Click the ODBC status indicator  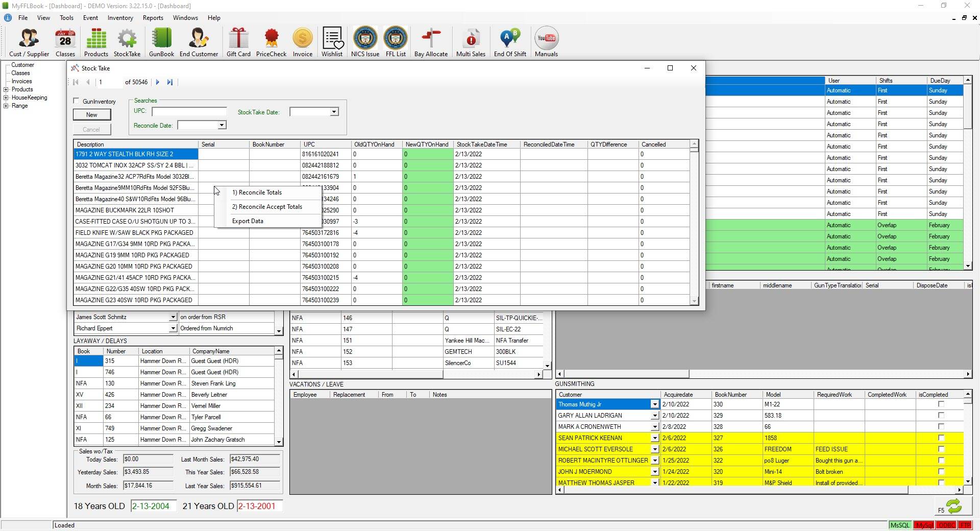[946, 525]
